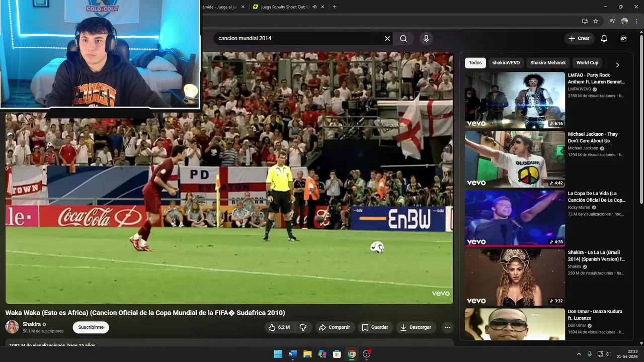
Task: Click the LMFAOVEVO channel name
Action: click(579, 89)
